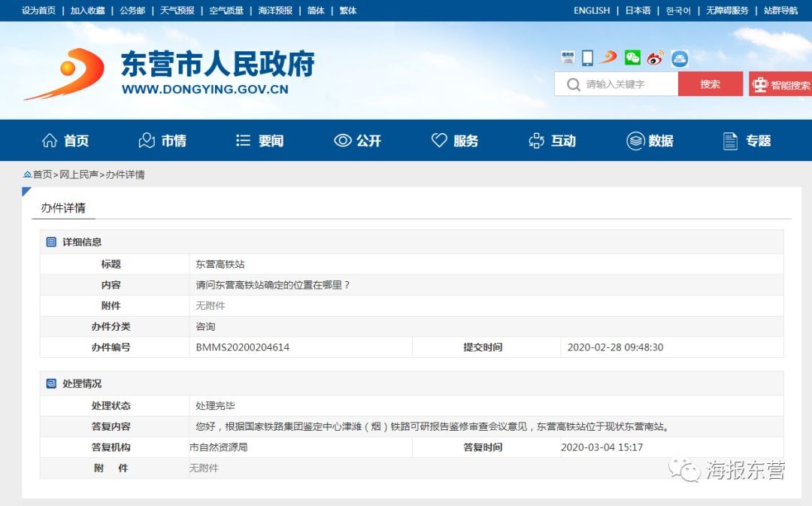Image resolution: width=812 pixels, height=506 pixels.
Task: Click the small orange swirl icon beside WeChat
Action: 609,58
